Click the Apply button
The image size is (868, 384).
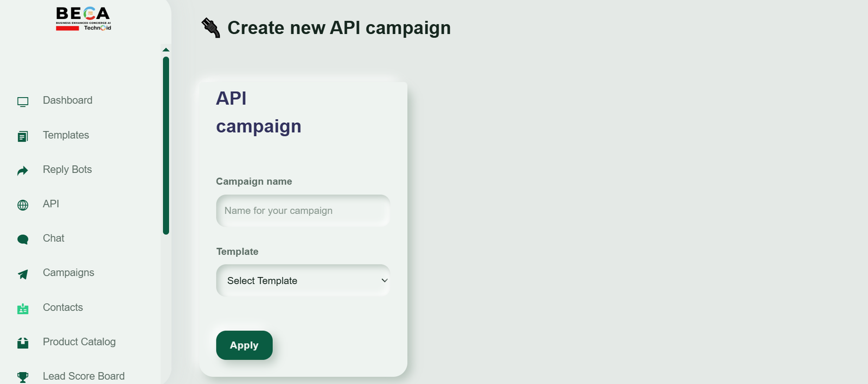(x=244, y=345)
